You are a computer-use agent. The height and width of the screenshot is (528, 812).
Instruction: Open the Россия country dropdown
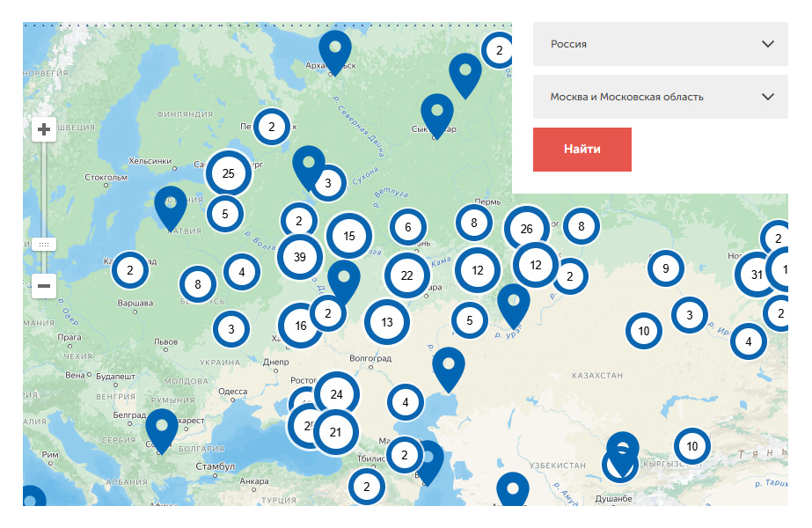point(660,44)
